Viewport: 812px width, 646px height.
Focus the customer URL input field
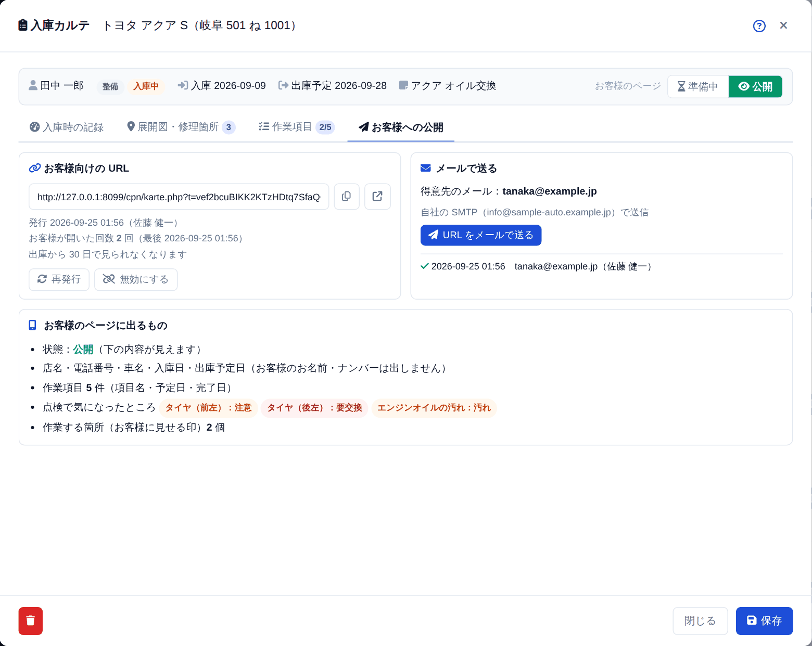click(179, 197)
